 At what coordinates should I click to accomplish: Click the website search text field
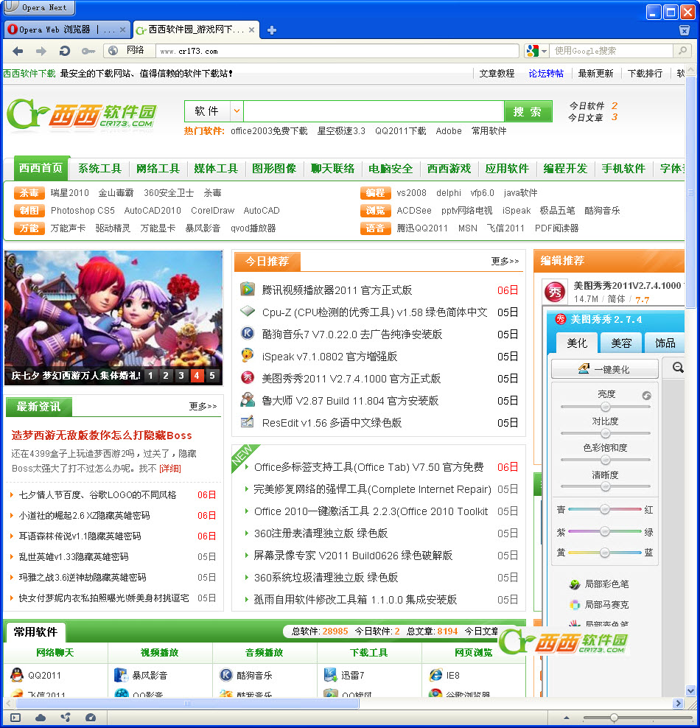(374, 111)
